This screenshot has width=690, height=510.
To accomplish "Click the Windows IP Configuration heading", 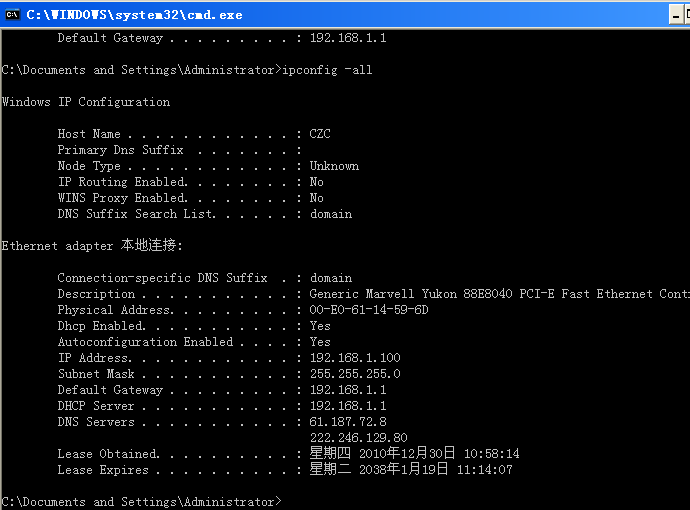I will (x=86, y=102).
